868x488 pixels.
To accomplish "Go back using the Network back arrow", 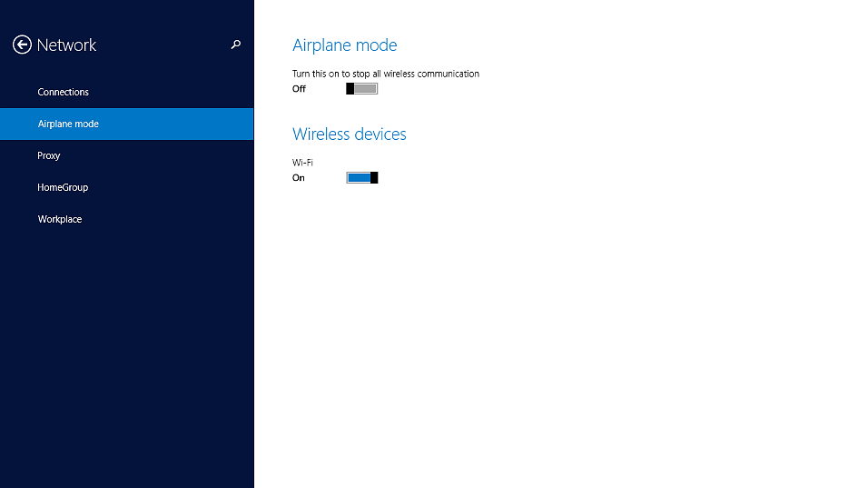I will [22, 45].
